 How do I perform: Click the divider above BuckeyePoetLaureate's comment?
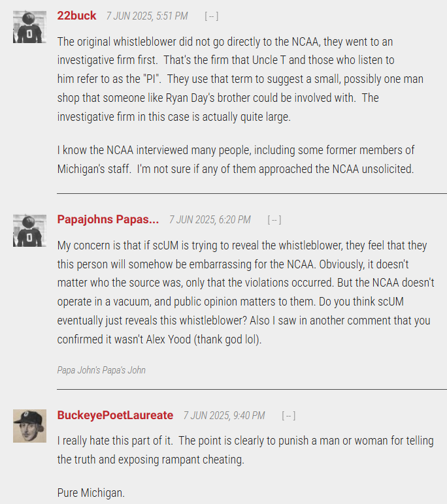pos(252,389)
